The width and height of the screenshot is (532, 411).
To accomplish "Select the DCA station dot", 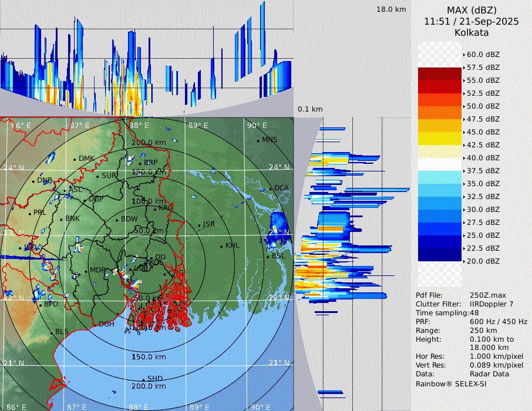I will click(271, 188).
